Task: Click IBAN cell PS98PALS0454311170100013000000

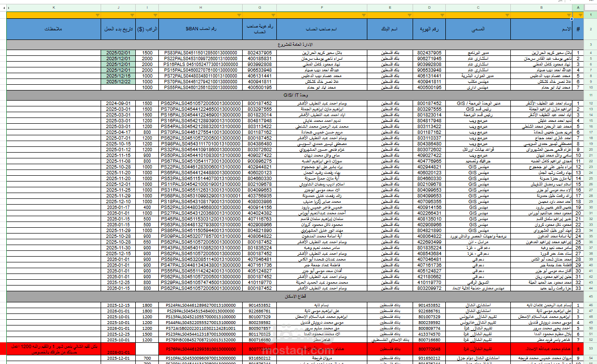Action: click(200, 144)
